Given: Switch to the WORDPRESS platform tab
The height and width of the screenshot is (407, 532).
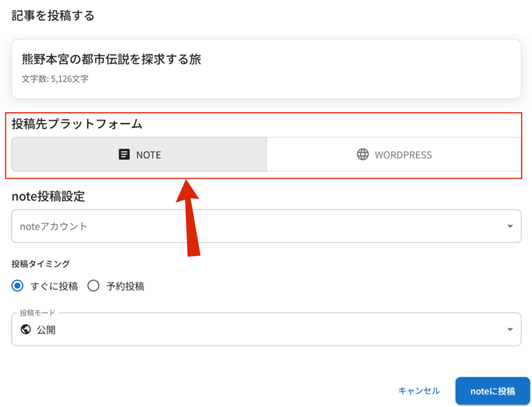Looking at the screenshot, I should 394,155.
